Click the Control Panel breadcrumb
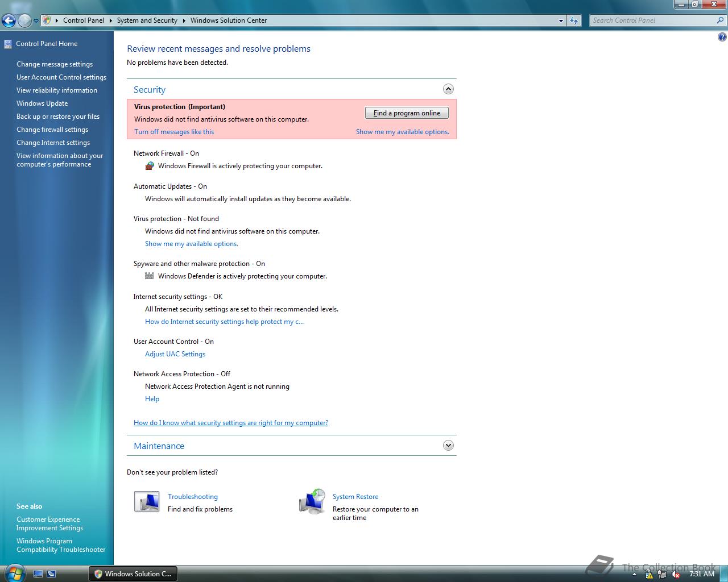 pyautogui.click(x=84, y=20)
